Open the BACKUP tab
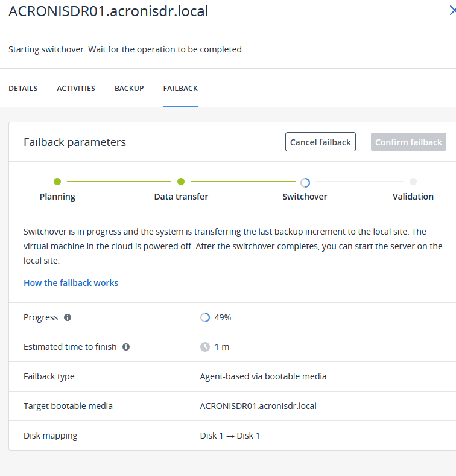 click(129, 88)
